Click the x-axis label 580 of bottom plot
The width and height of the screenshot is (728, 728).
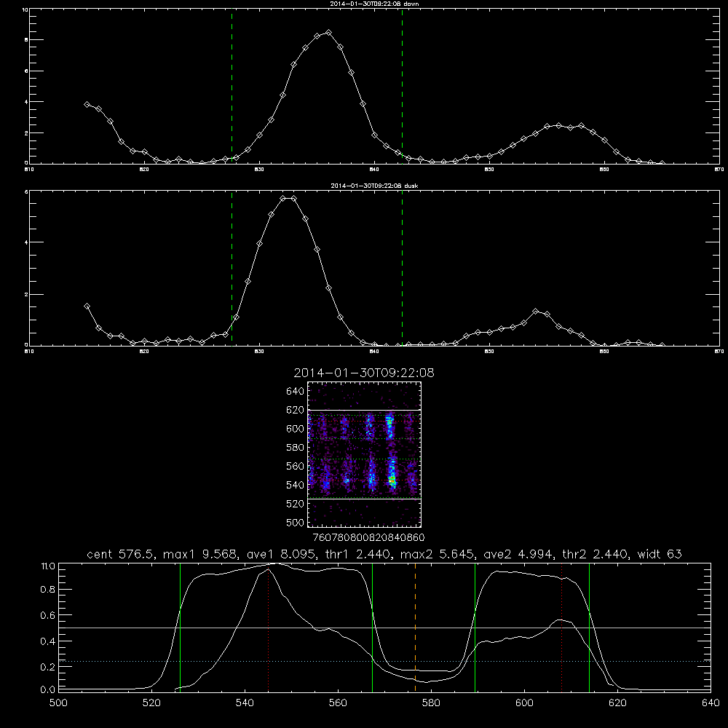point(431,703)
